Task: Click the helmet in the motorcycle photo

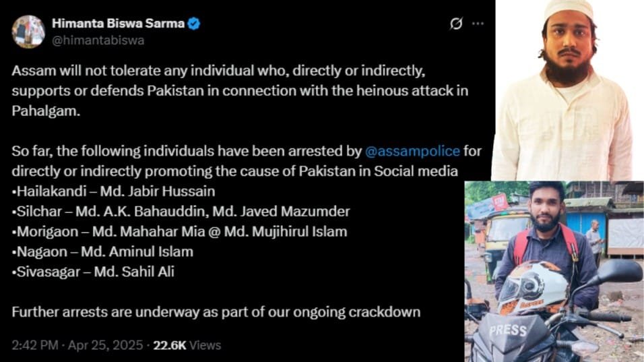Action: coord(534,286)
